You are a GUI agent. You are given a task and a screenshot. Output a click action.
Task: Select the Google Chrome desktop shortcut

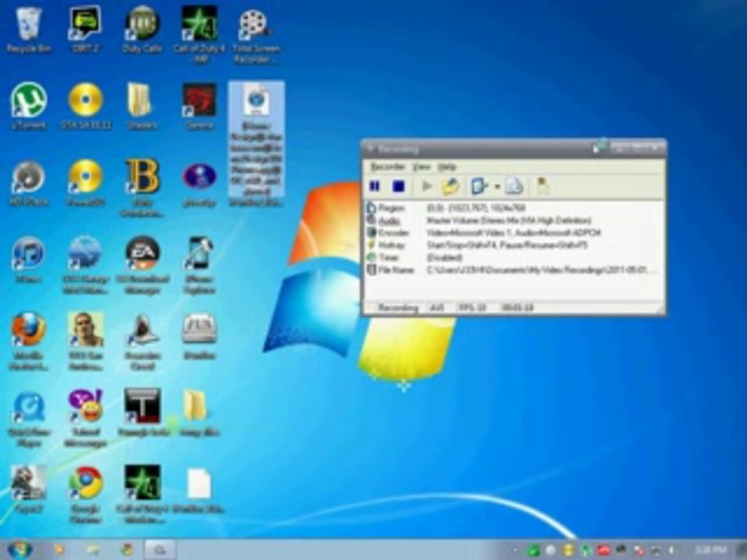point(86,495)
